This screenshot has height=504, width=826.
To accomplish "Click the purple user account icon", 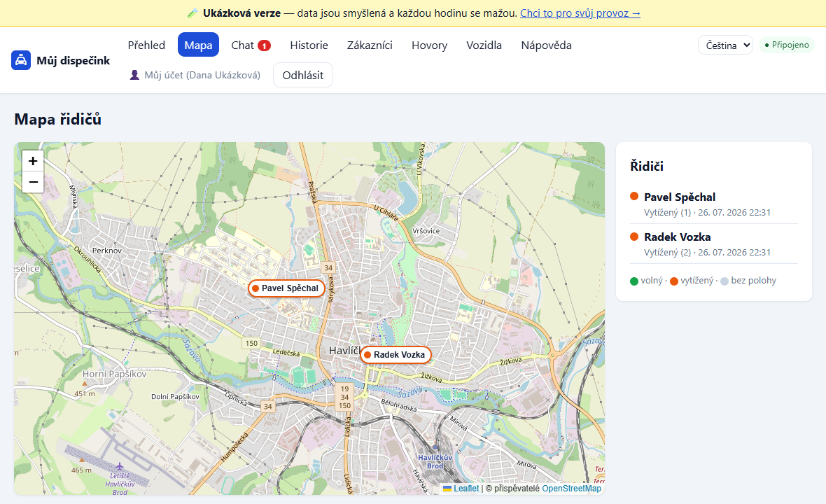I will (134, 76).
